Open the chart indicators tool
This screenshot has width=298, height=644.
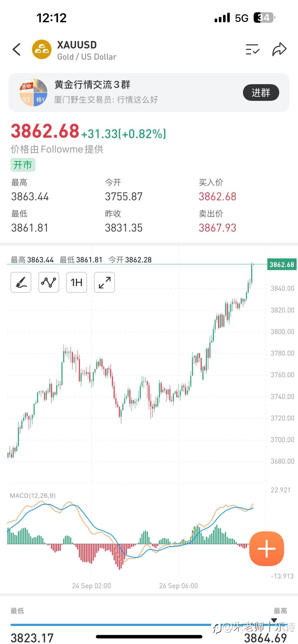[49, 282]
